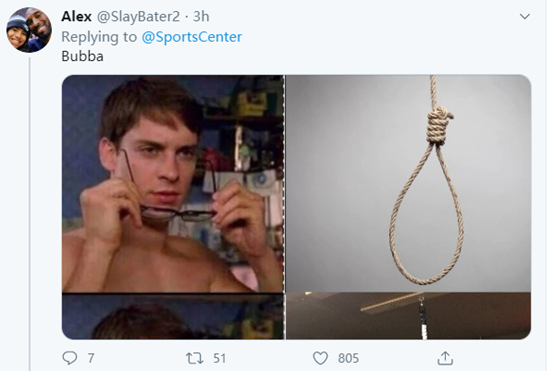
Task: Retweet this tweet using the arrows icon
Action: (195, 358)
